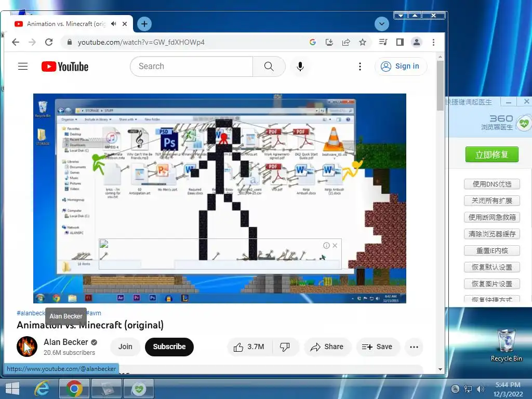Click the Join button
This screenshot has width=532, height=399.
(125, 347)
